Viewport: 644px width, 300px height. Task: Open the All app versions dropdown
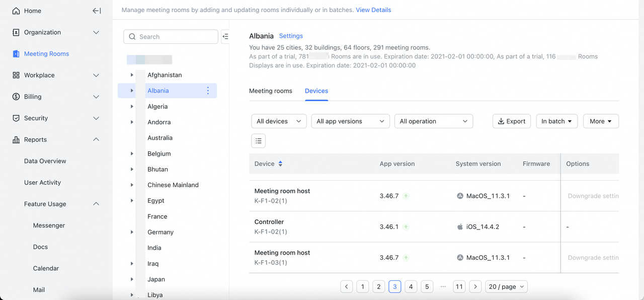[x=350, y=121]
